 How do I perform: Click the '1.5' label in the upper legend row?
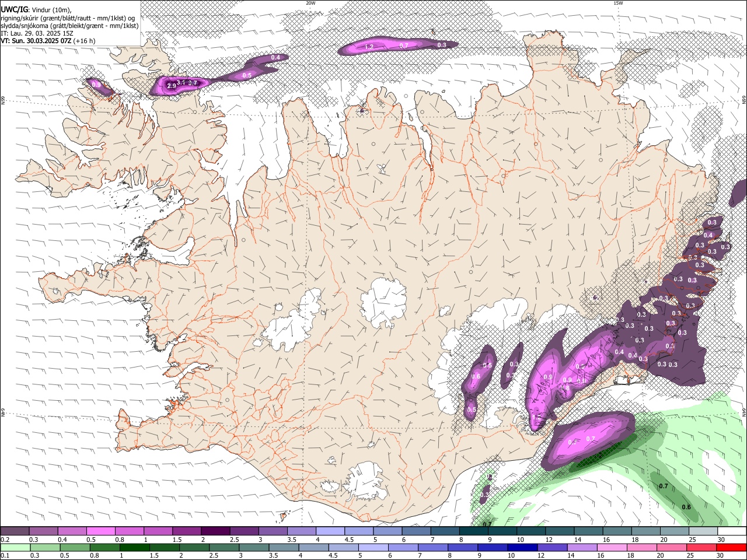click(177, 540)
